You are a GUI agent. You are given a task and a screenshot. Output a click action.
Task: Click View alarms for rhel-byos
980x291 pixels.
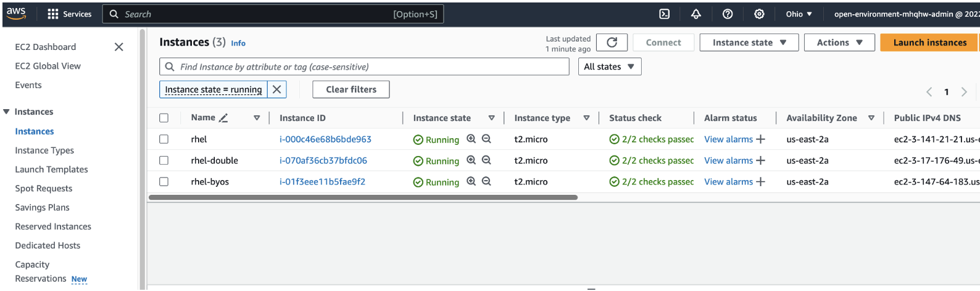click(x=728, y=182)
